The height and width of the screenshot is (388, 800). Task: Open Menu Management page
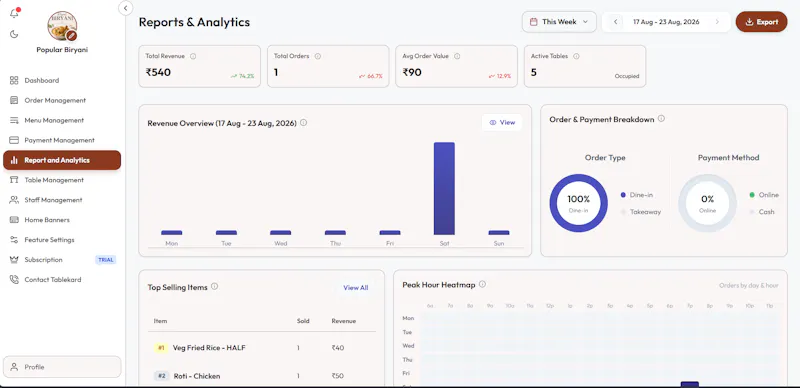pos(62,120)
